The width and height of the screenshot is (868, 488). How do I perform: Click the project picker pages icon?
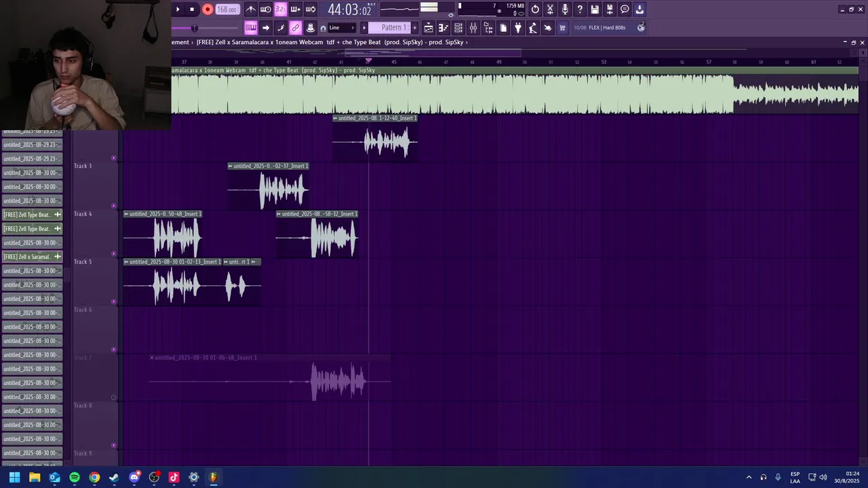tap(503, 28)
